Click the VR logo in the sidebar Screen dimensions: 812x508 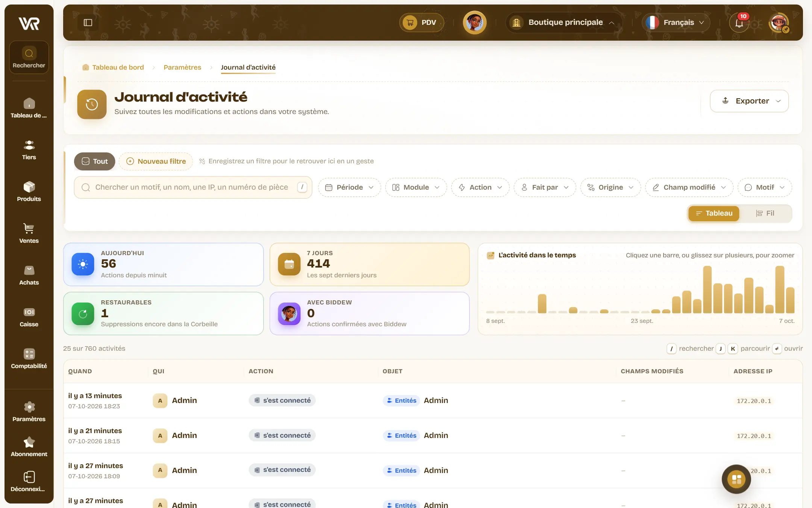pos(29,24)
